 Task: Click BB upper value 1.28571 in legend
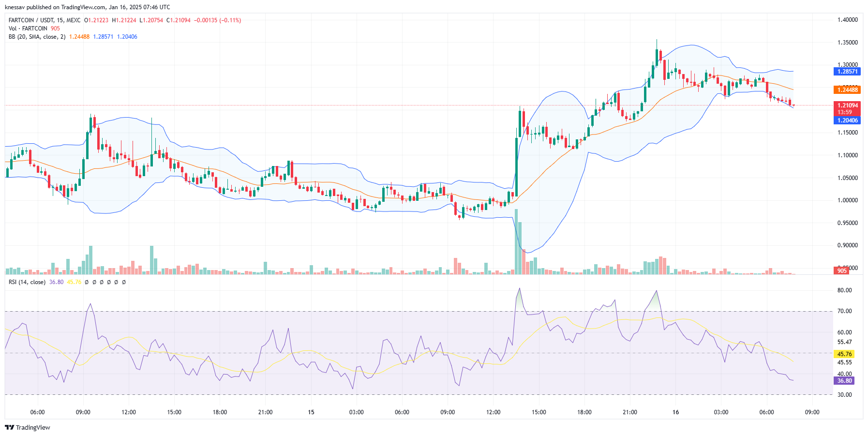(x=103, y=37)
